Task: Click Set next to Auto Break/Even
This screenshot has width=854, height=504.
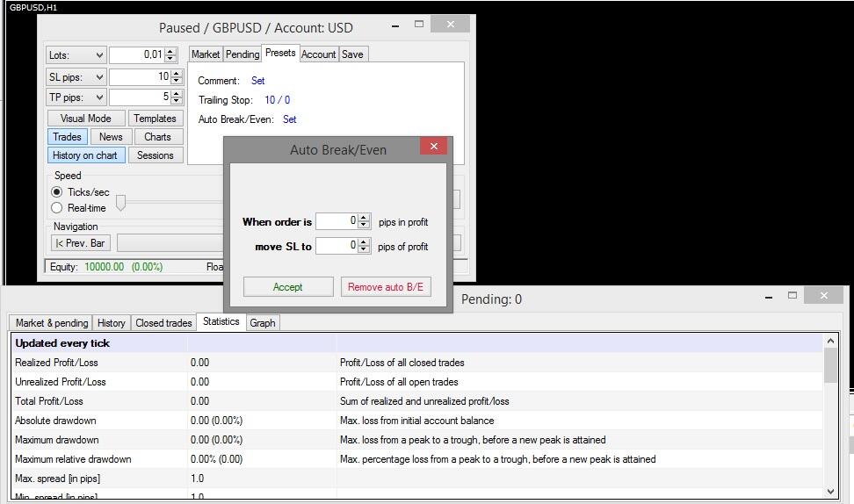Action: pos(289,119)
